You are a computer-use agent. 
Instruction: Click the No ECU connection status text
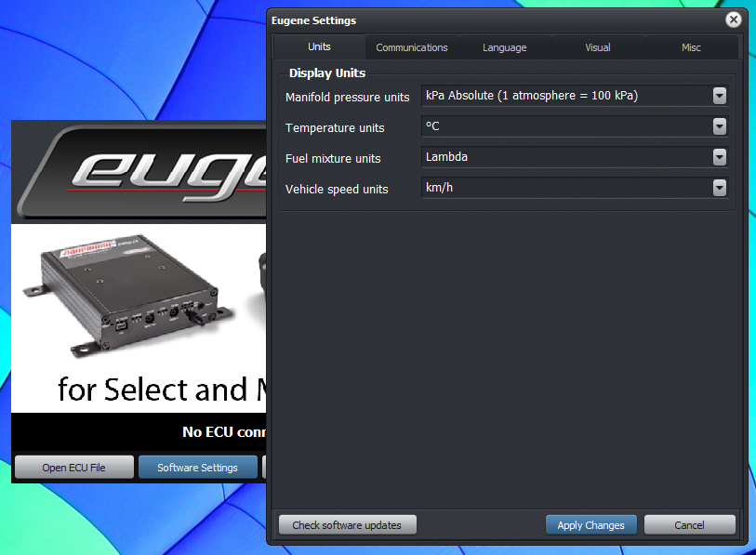click(224, 432)
